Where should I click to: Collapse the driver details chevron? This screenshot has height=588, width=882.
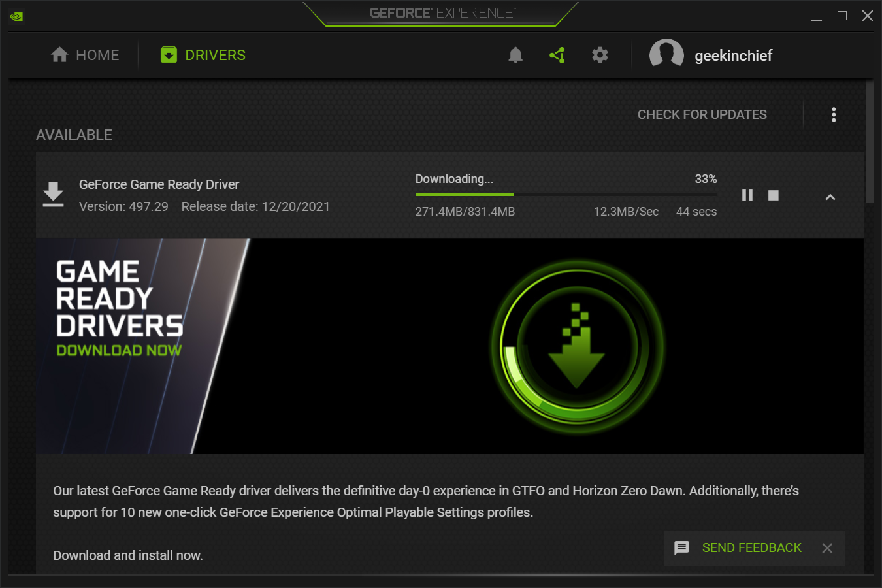point(830,197)
